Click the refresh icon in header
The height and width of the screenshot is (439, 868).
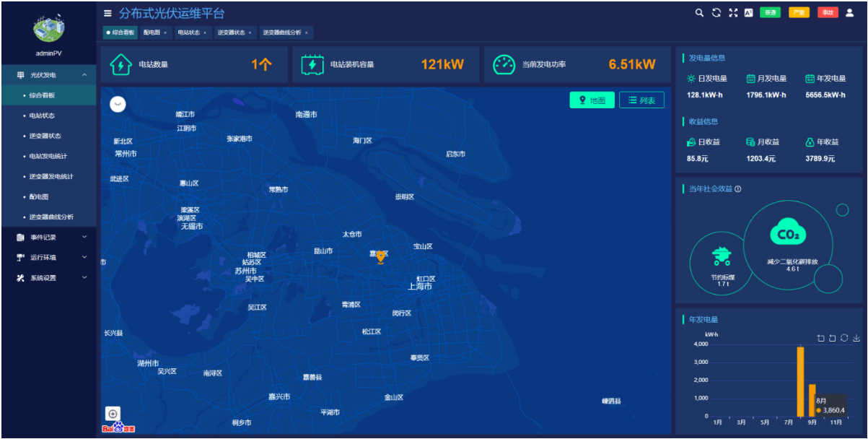(x=716, y=12)
